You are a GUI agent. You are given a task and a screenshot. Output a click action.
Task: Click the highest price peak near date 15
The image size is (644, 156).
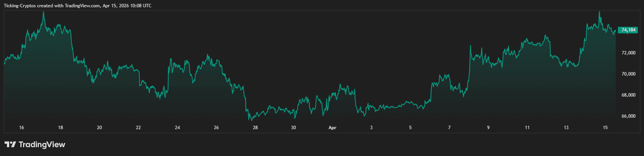point(599,12)
